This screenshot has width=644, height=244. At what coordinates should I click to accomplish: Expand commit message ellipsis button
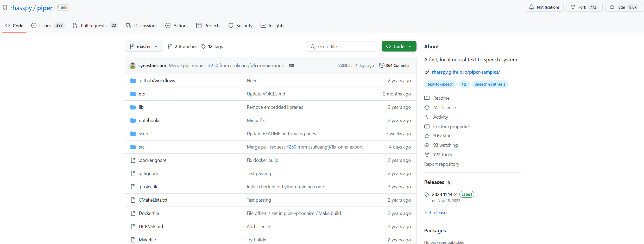click(x=292, y=65)
